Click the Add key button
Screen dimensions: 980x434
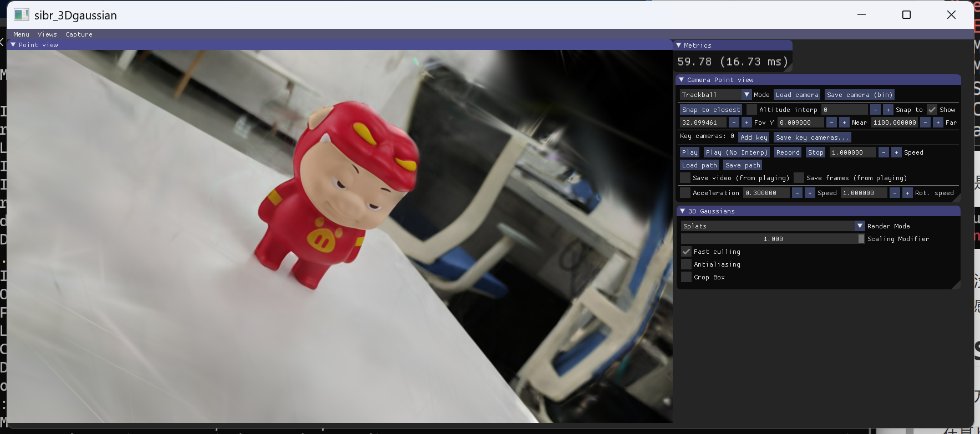tap(754, 137)
